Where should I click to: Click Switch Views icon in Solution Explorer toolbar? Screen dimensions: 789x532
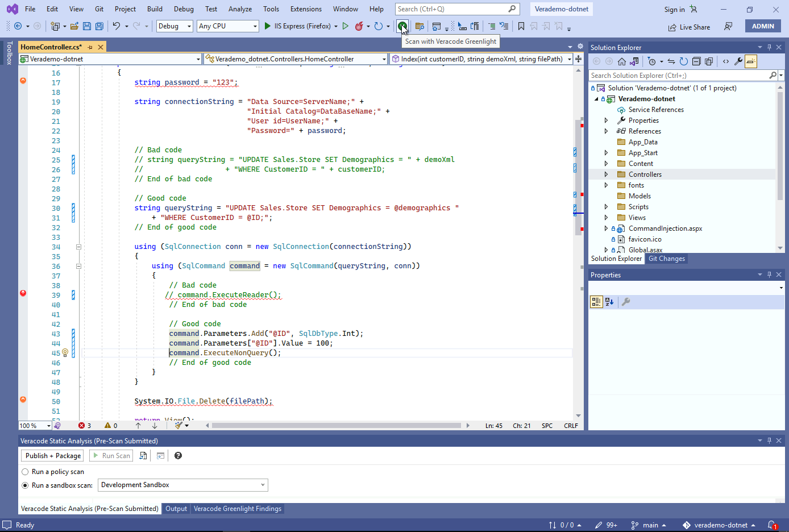[634, 61]
